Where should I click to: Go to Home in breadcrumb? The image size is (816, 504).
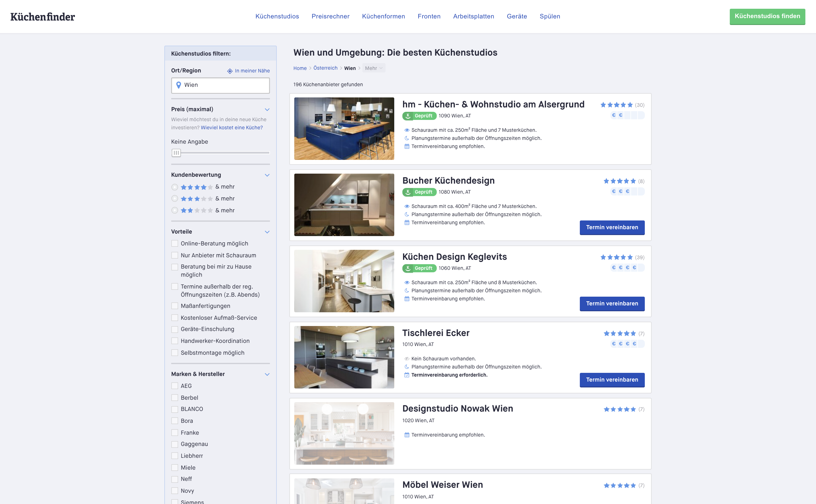(300, 68)
